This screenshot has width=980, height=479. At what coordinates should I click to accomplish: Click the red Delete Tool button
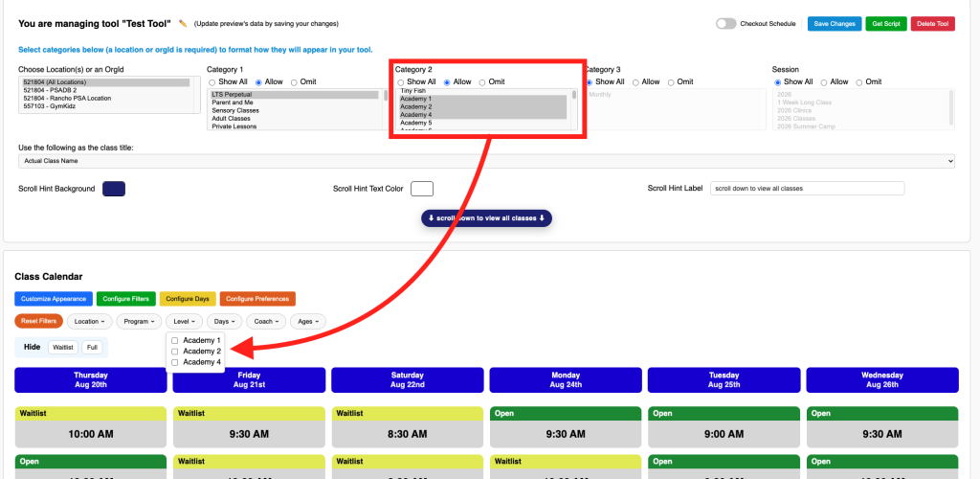(x=932, y=24)
